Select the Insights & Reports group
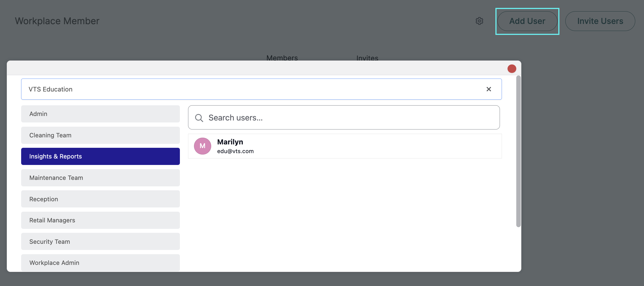The height and width of the screenshot is (286, 644). tap(100, 156)
